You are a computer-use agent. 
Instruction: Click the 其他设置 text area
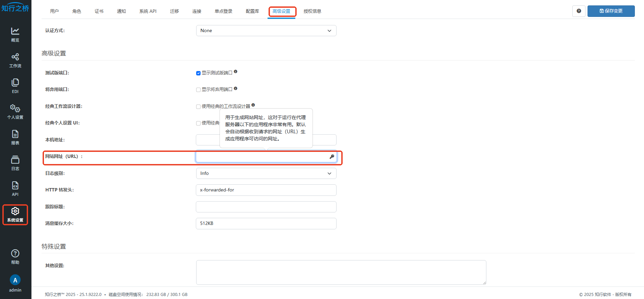(341, 272)
